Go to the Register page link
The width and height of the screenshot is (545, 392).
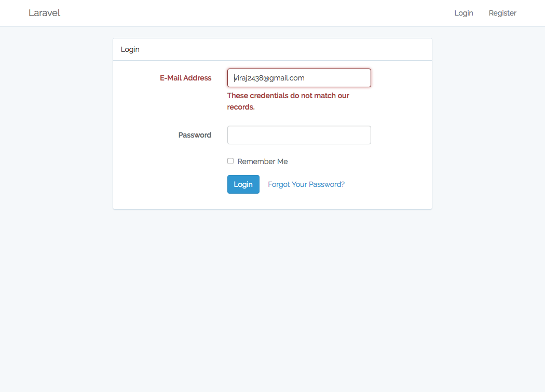(502, 13)
